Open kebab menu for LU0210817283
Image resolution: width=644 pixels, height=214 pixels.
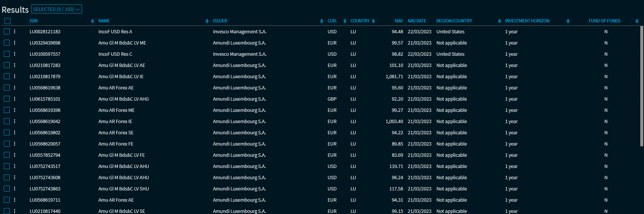click(15, 65)
